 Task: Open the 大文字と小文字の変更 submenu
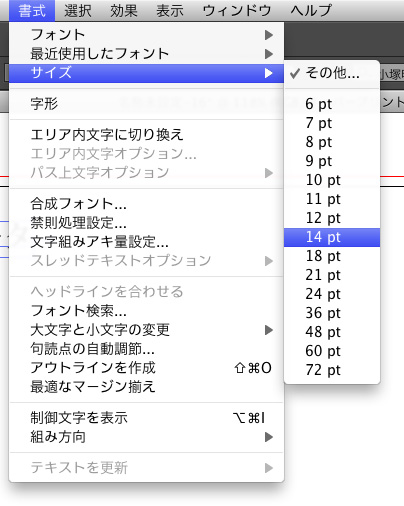(146, 330)
